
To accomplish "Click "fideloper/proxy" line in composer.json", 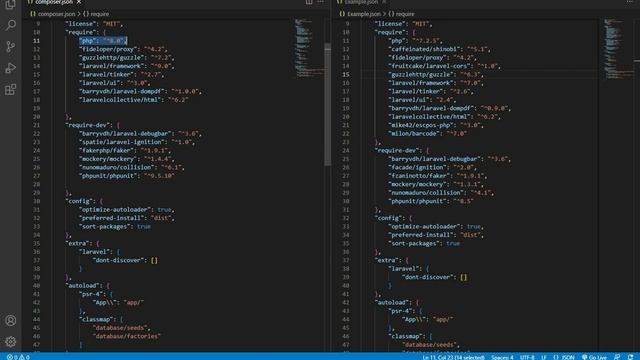I will (123, 49).
